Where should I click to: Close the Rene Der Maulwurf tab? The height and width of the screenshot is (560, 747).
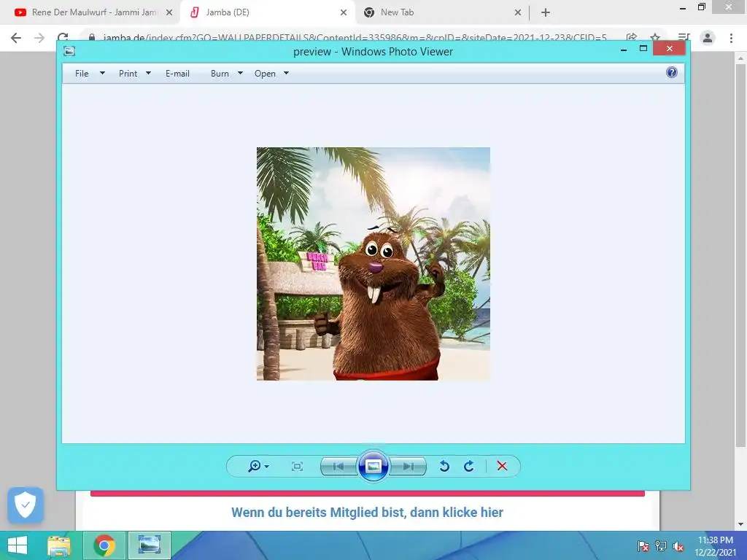[x=169, y=12]
